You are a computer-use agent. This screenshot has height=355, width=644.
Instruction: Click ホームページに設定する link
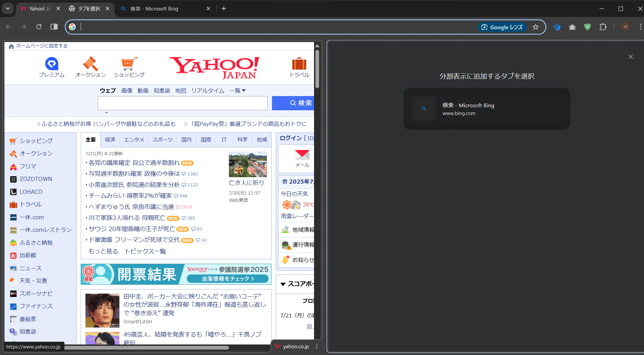point(41,46)
